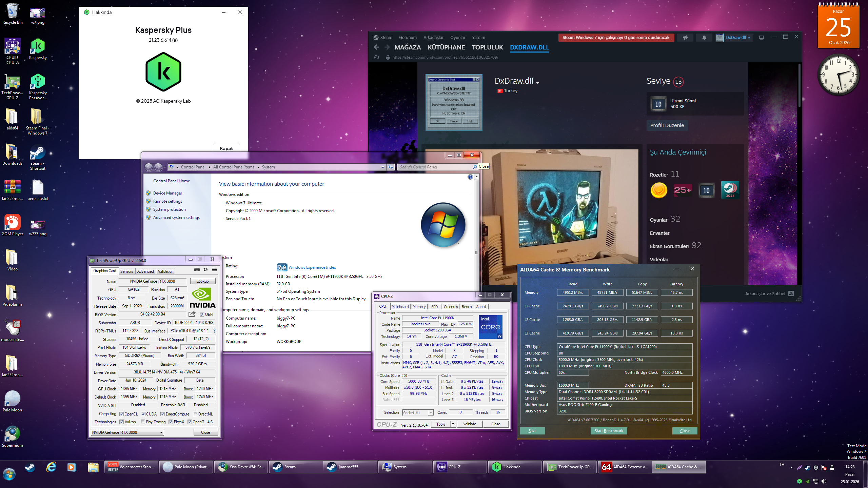Take a GPU-Z screenshot with camera icon

197,269
